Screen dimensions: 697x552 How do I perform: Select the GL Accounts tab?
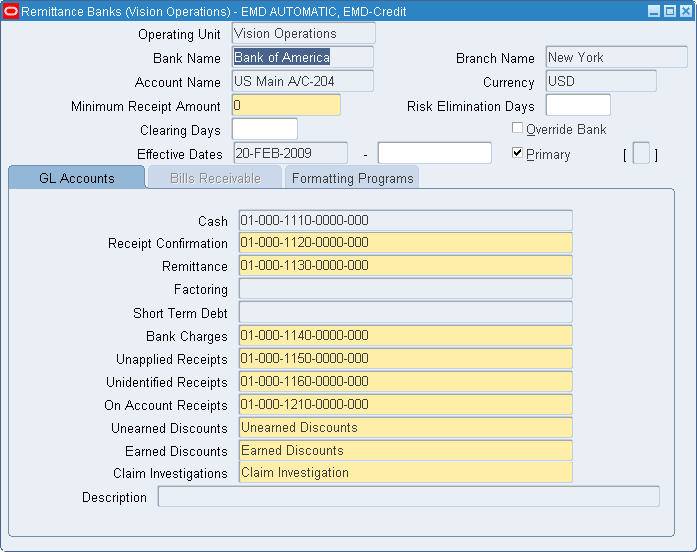coord(77,178)
